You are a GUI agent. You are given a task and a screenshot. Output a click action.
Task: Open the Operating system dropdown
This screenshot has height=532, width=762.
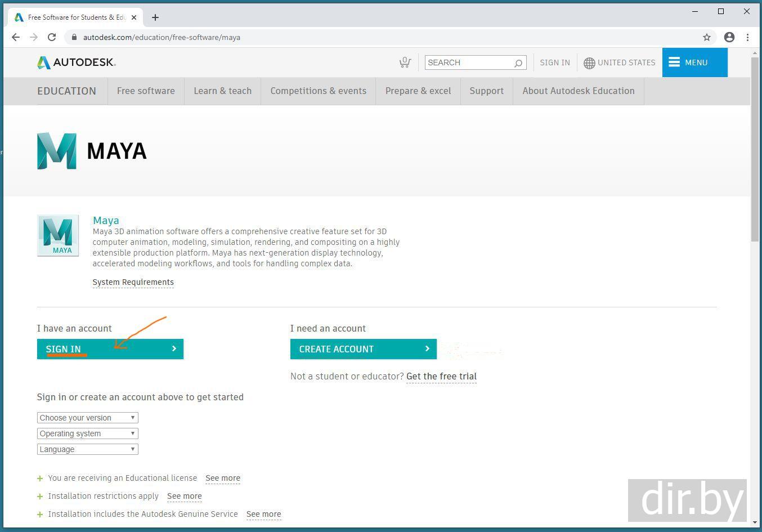(x=87, y=433)
